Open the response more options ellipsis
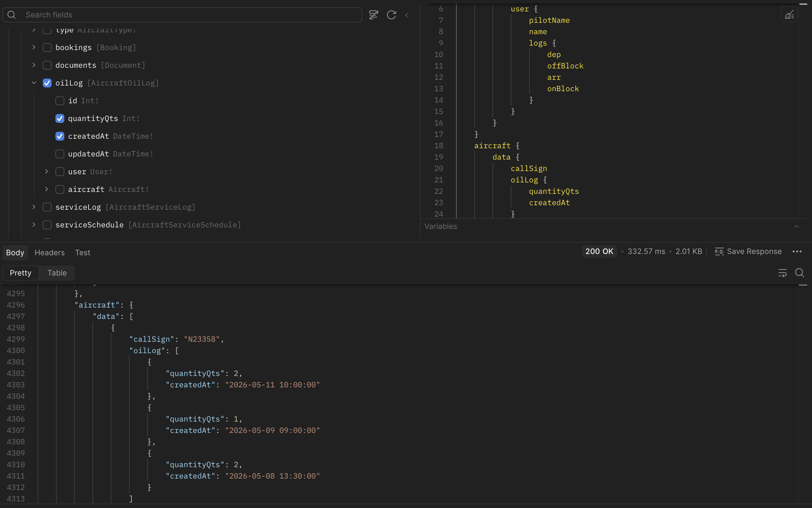Image resolution: width=812 pixels, height=508 pixels. tap(797, 251)
